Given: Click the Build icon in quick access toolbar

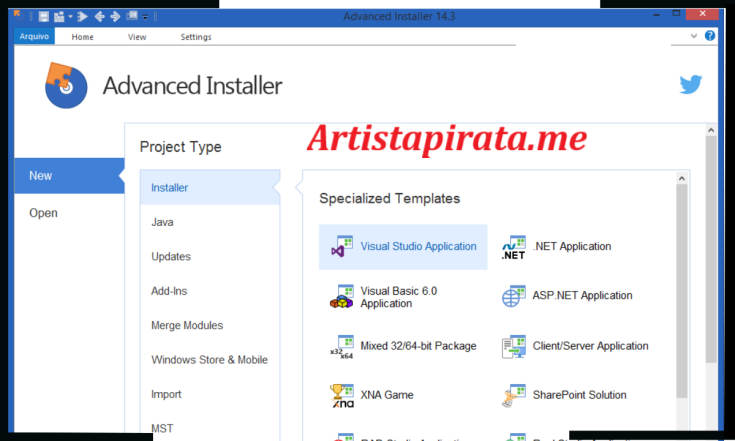Looking at the screenshot, I should 59,17.
